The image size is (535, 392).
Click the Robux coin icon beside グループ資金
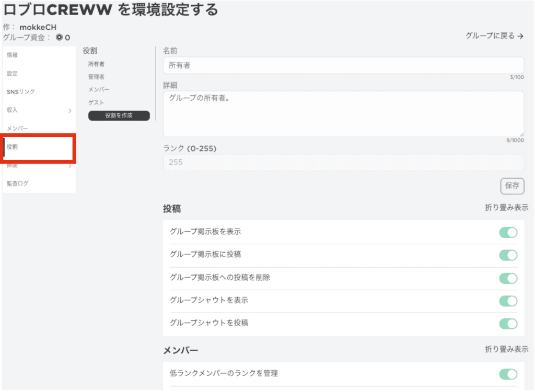click(x=59, y=38)
